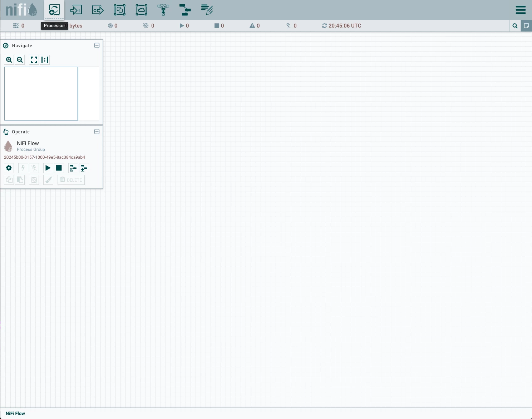Screen dimensions: 532x419
Task: Click the birdseye navigation thumbnail
Action: pyautogui.click(x=51, y=94)
